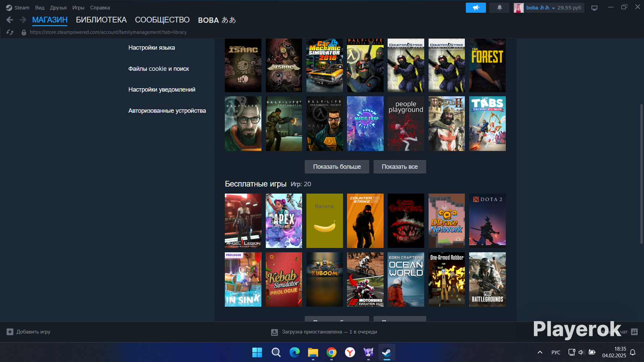Click the boba profile avatar

[x=519, y=8]
